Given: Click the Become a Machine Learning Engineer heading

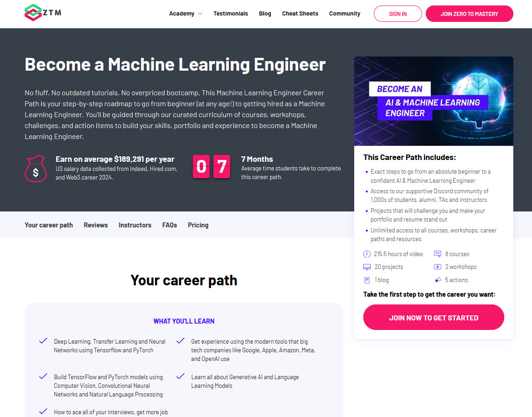Looking at the screenshot, I should [x=175, y=64].
